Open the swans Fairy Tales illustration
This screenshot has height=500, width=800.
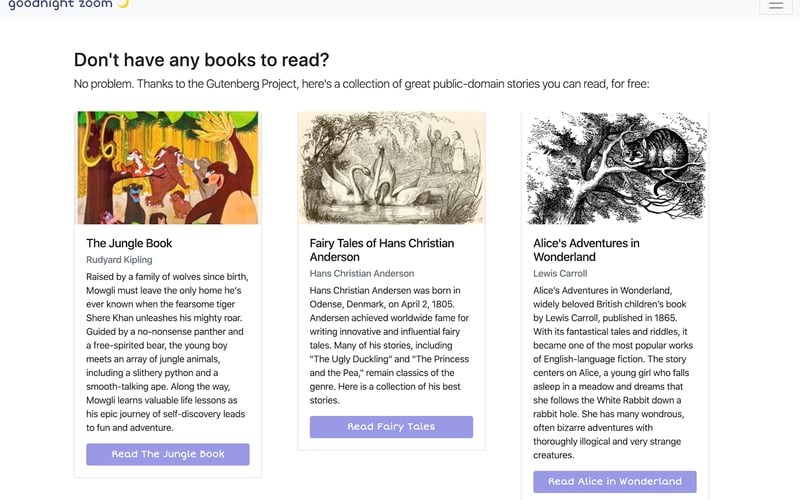[391, 167]
